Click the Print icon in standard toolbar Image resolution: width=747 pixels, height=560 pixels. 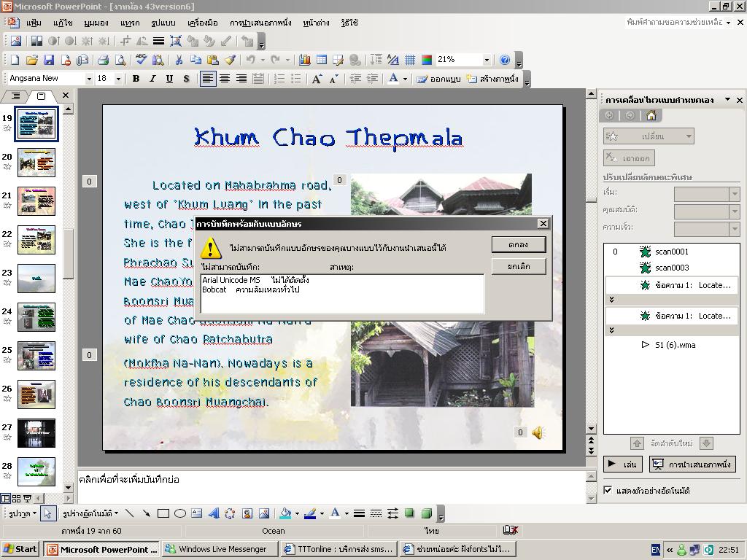[x=104, y=60]
